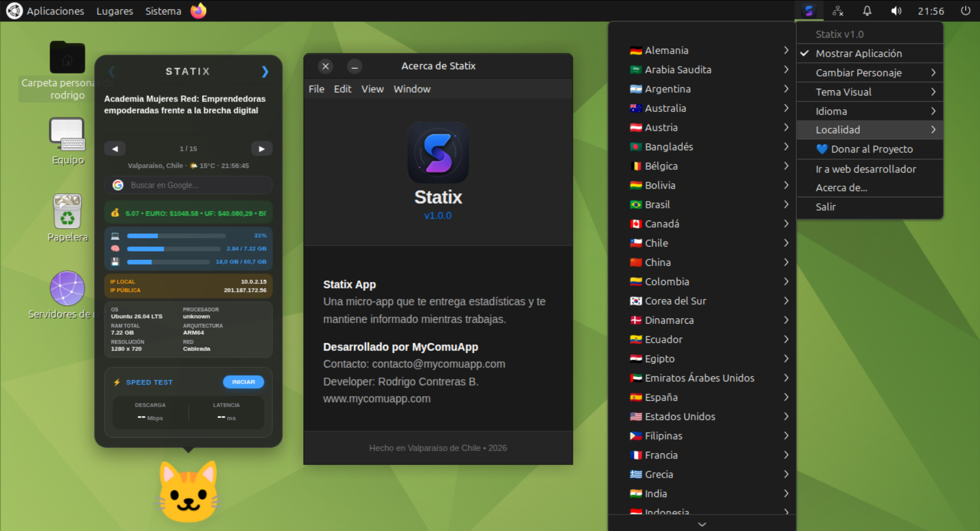Image resolution: width=980 pixels, height=531 pixels.
Task: Click the RAM usage progress bar
Action: [173, 249]
